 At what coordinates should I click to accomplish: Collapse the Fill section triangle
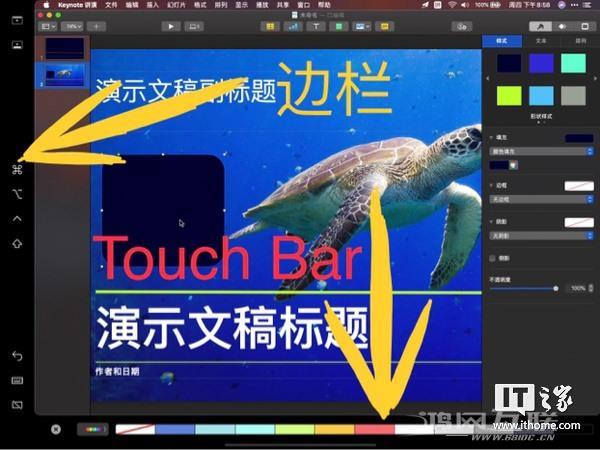click(491, 137)
